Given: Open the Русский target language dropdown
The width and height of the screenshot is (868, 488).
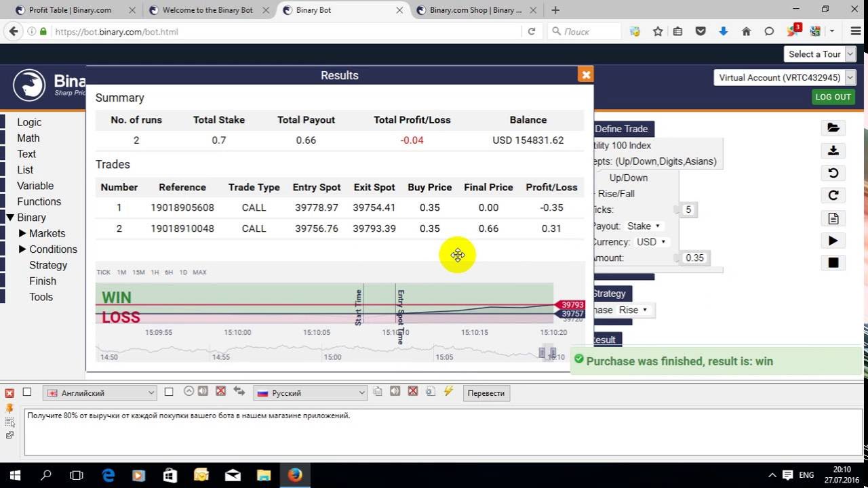Looking at the screenshot, I should [x=311, y=392].
